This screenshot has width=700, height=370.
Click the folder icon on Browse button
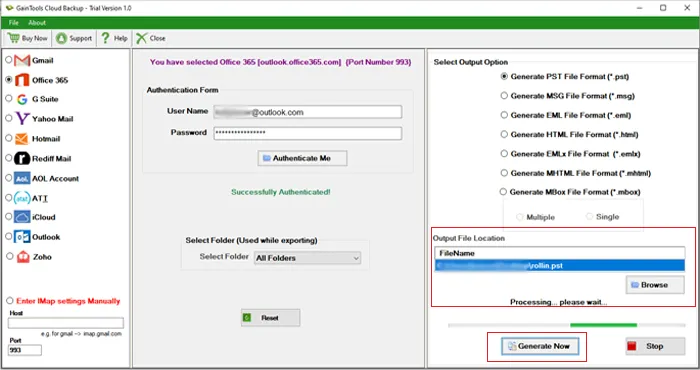(x=634, y=285)
